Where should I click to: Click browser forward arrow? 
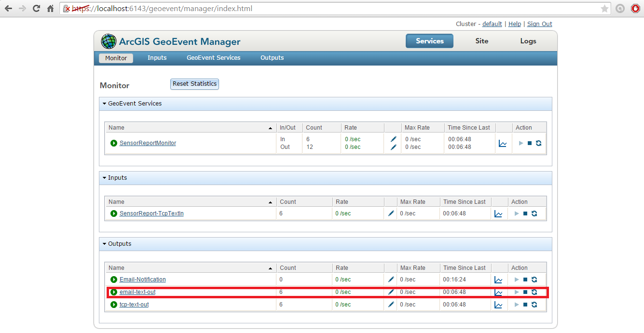(22, 9)
